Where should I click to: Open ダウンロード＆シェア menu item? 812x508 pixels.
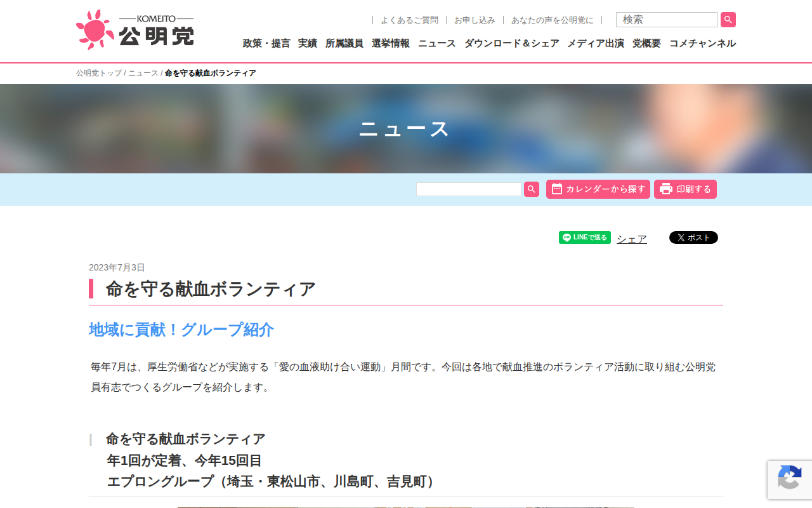point(512,43)
